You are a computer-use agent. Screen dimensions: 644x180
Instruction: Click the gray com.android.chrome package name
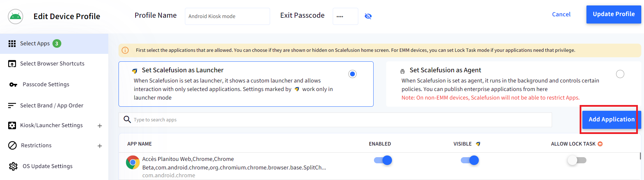point(169,176)
